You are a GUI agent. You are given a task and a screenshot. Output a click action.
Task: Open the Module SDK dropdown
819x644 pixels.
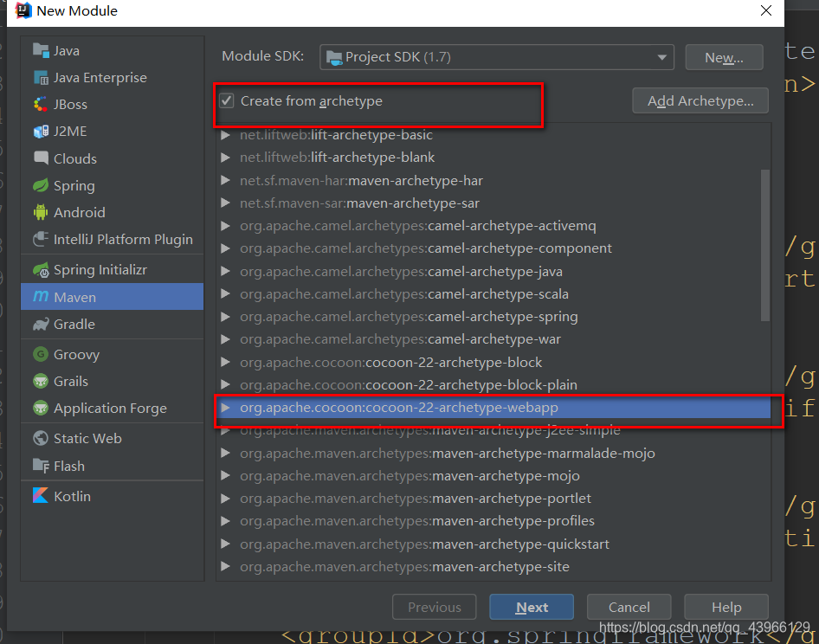click(x=497, y=57)
